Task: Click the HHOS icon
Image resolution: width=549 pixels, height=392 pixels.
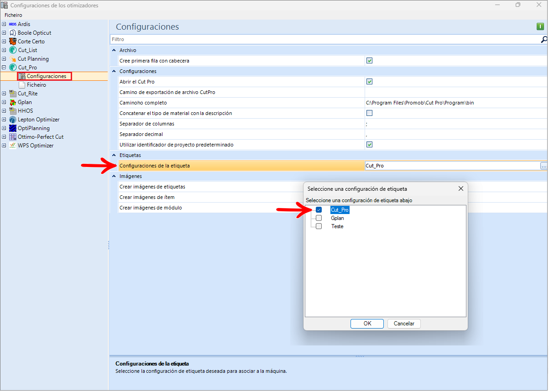Action: 13,111
